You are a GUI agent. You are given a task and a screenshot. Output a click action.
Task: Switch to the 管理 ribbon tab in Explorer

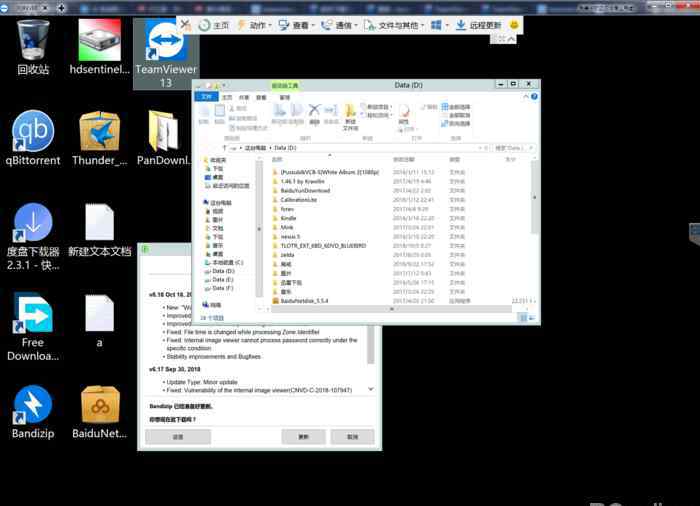point(285,97)
